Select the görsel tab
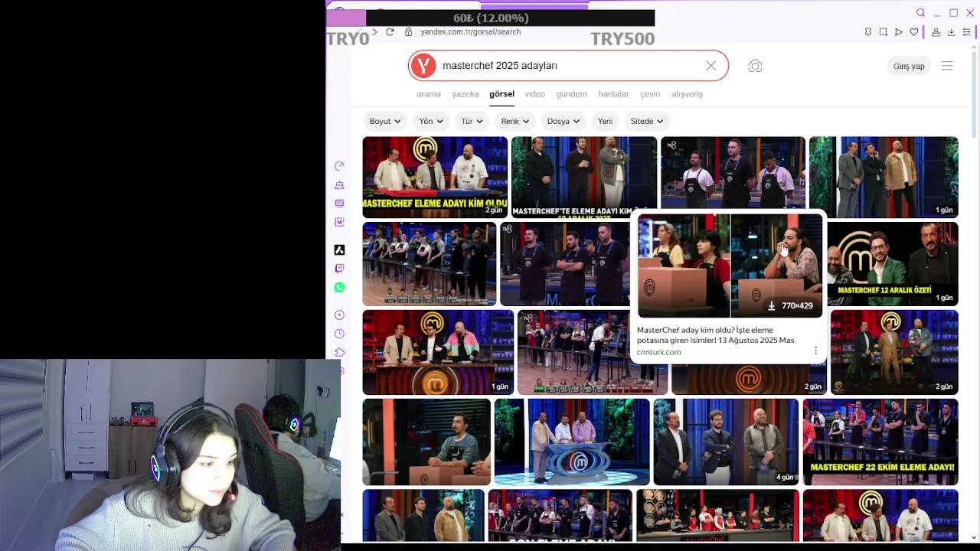 (x=501, y=94)
